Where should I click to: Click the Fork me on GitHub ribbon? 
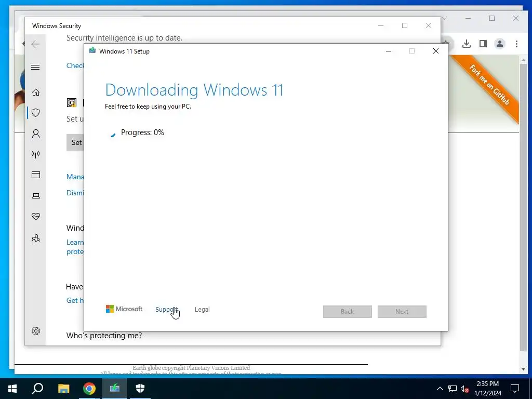point(489,85)
